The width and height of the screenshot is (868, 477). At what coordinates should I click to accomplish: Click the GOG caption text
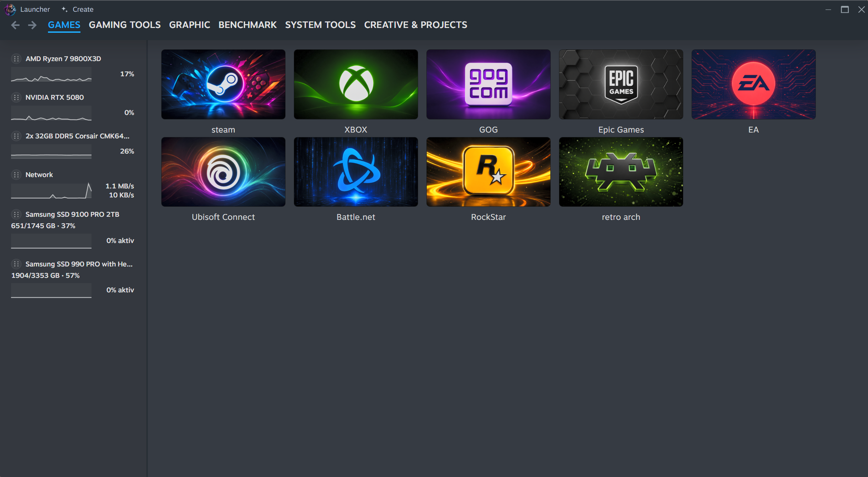coord(489,130)
